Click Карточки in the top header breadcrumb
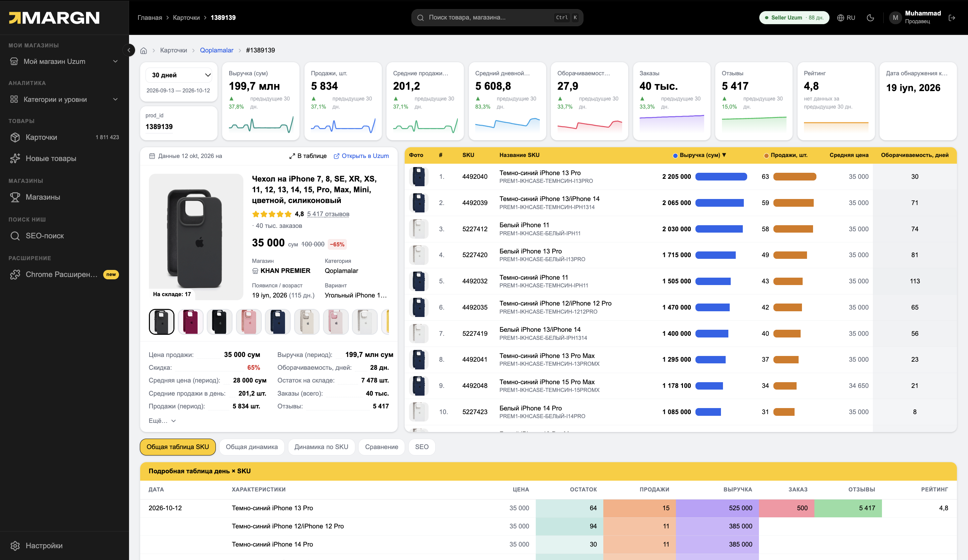Screen dimensions: 968x560 pos(186,18)
